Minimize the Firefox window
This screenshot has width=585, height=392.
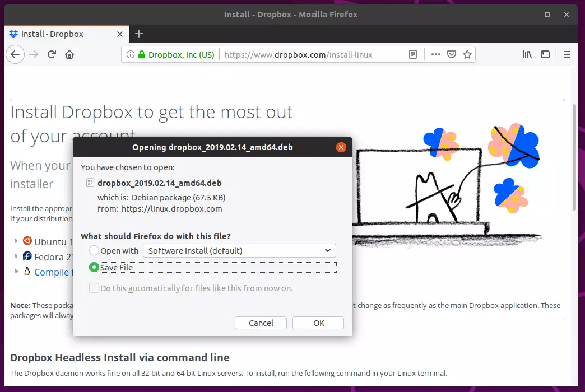click(x=528, y=15)
